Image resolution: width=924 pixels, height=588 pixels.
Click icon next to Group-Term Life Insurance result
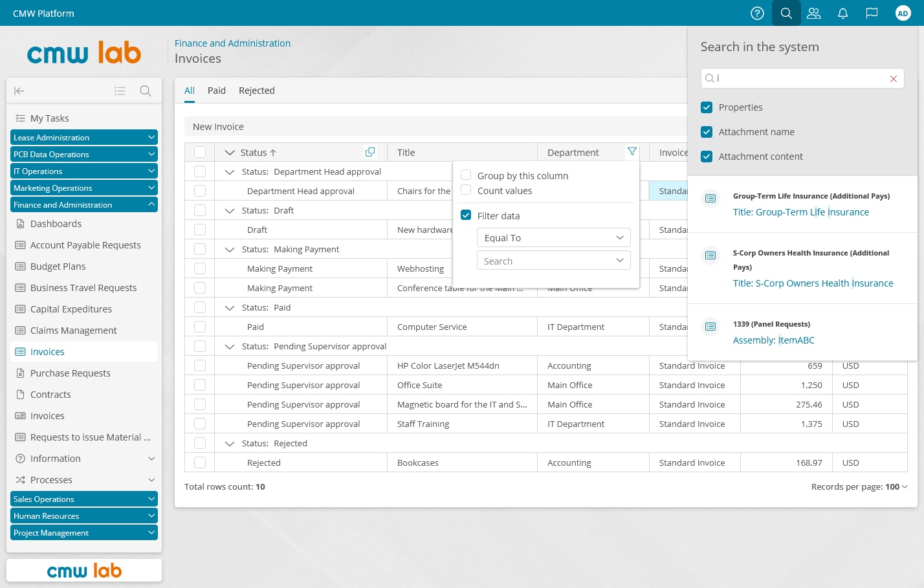(x=710, y=199)
